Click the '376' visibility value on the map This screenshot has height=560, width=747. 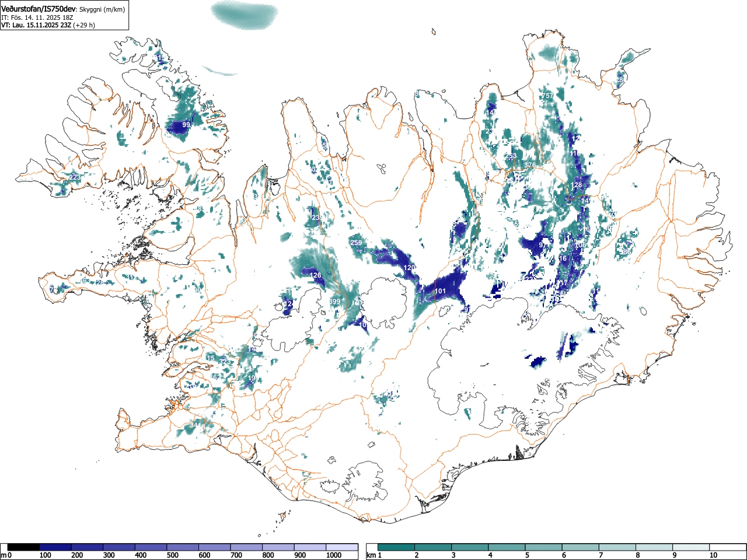point(530,166)
